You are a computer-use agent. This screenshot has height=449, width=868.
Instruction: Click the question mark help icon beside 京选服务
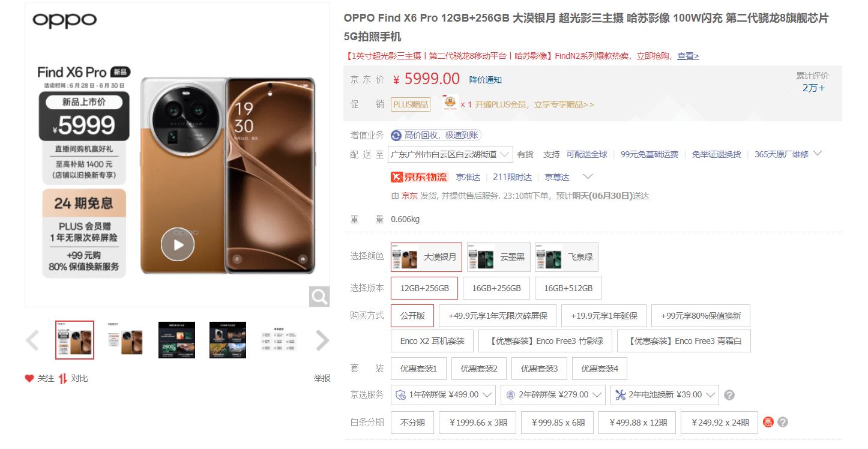pos(729,395)
